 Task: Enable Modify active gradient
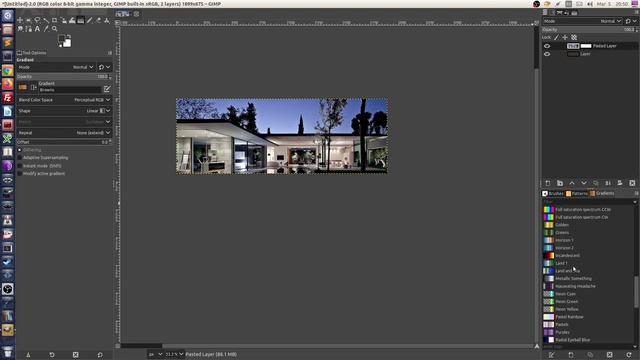[x=20, y=173]
